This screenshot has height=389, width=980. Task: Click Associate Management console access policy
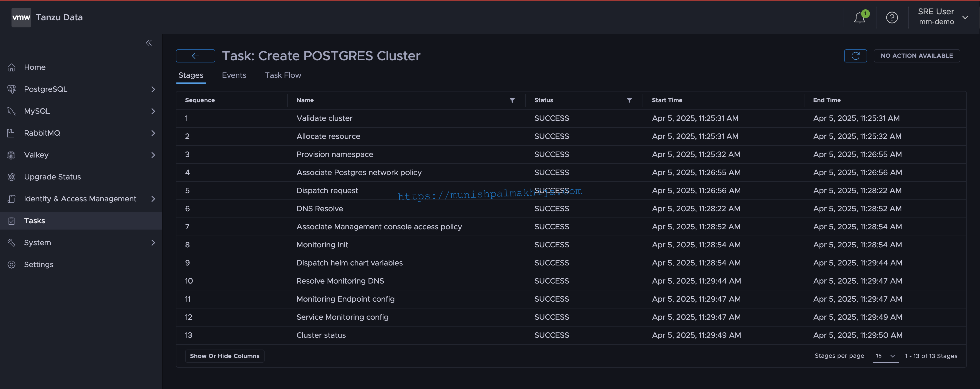pos(379,227)
